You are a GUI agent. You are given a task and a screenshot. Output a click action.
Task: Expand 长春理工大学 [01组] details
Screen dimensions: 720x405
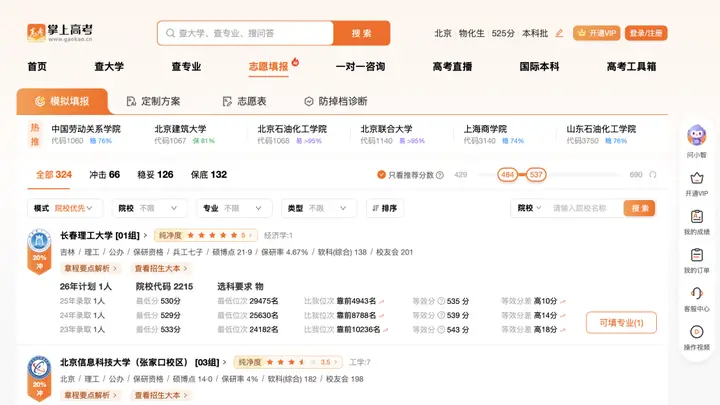click(x=145, y=236)
